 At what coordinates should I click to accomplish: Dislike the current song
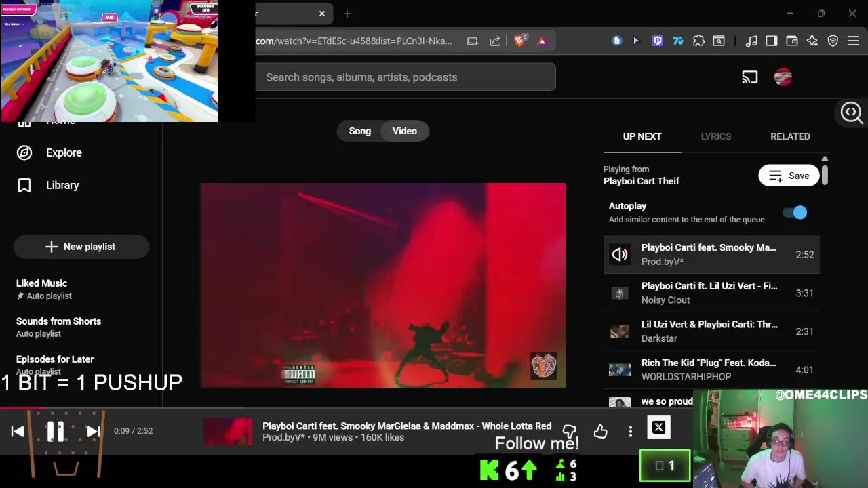pos(570,431)
